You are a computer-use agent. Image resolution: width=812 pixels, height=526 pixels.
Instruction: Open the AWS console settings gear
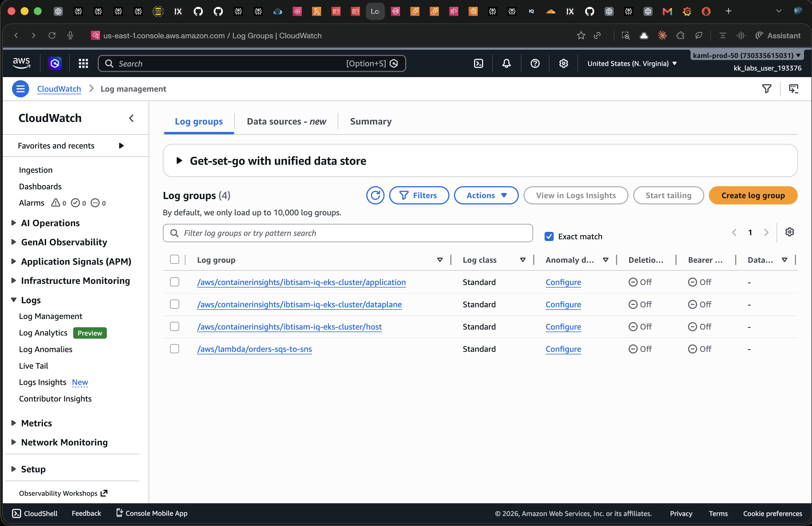point(563,63)
